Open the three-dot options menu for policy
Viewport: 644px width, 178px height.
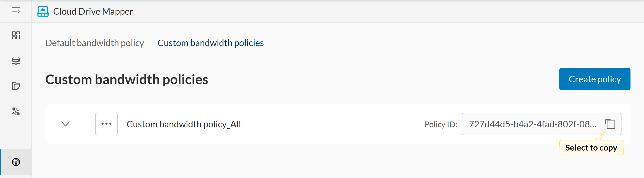point(106,124)
